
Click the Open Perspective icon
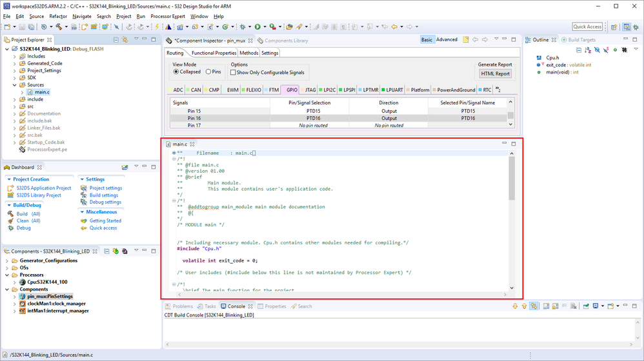coord(614,26)
